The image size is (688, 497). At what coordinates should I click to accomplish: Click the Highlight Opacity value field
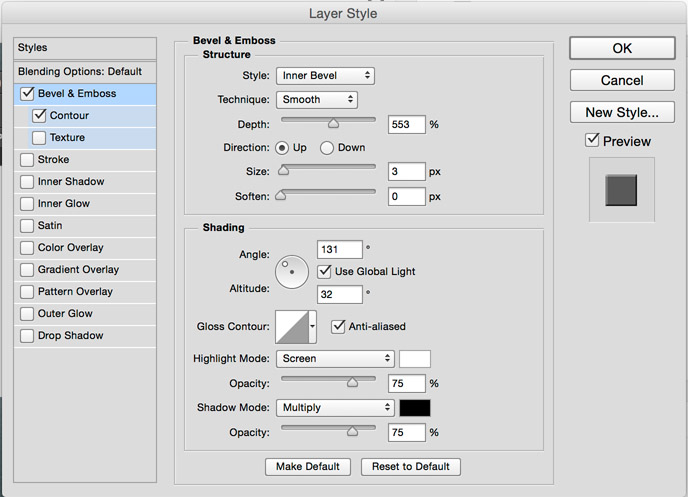(407, 383)
